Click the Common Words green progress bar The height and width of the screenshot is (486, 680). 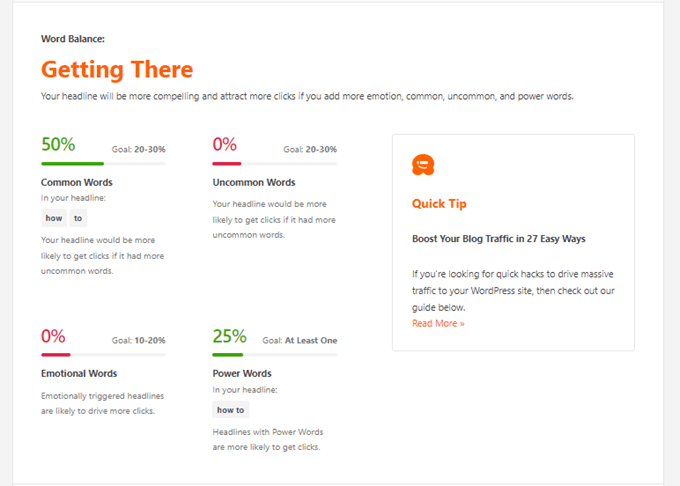72,163
